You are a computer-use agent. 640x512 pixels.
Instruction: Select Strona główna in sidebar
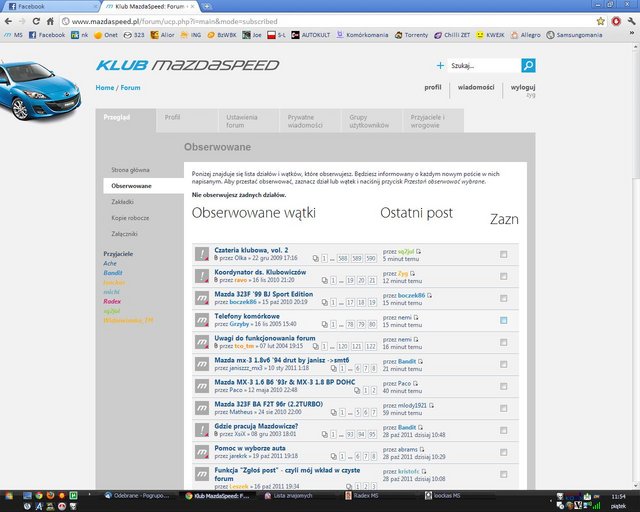130,170
